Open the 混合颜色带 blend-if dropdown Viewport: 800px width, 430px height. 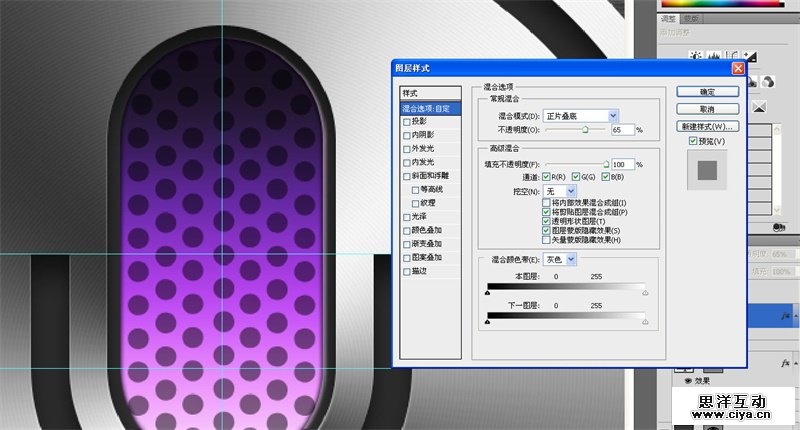[x=560, y=259]
